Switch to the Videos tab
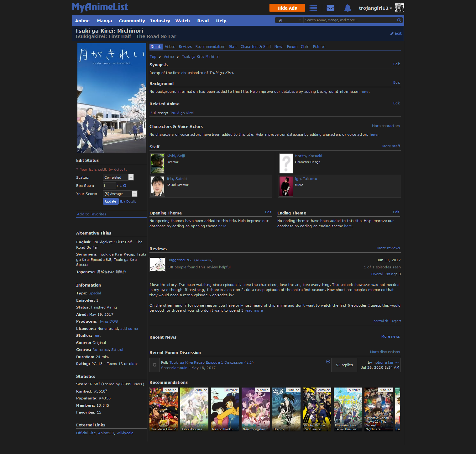This screenshot has width=476, height=454. pos(170,47)
